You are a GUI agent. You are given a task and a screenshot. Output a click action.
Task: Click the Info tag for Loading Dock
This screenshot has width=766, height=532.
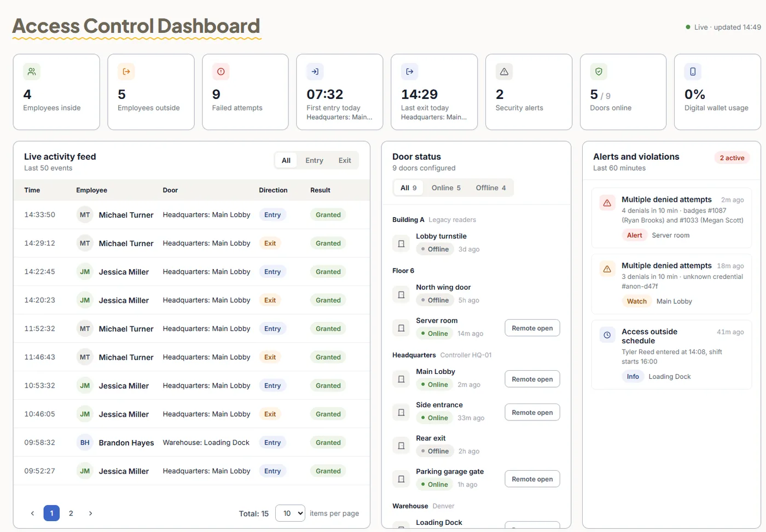tap(633, 376)
